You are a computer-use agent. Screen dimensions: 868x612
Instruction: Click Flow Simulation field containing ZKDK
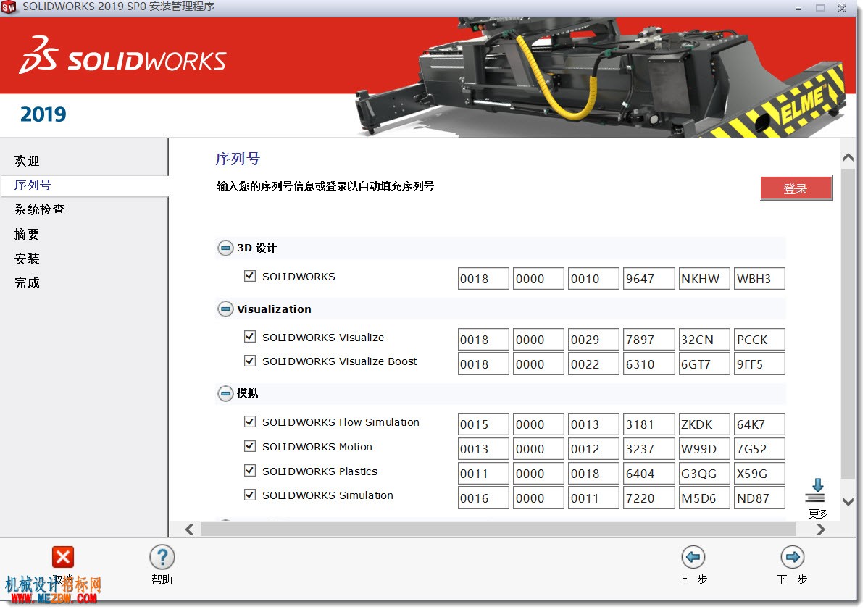704,424
